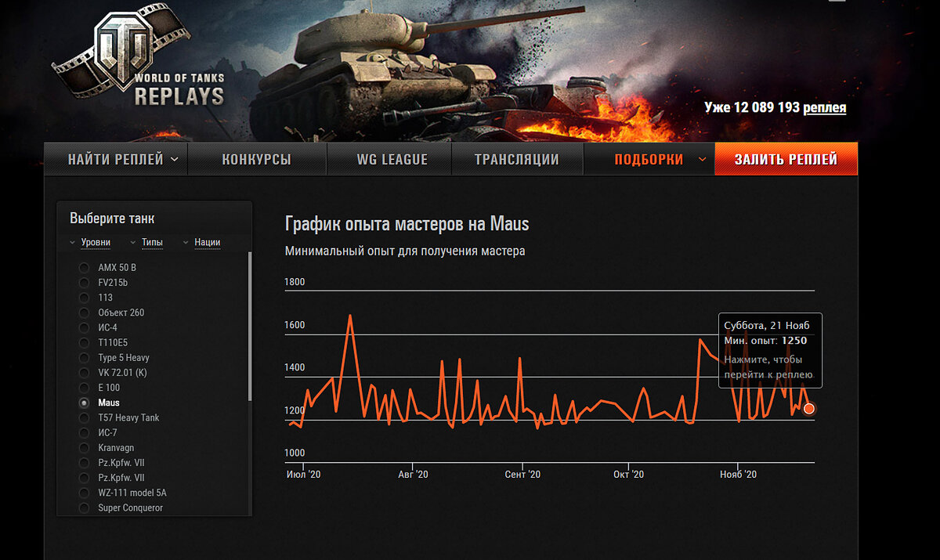Select the 113 tank radio button
This screenshot has height=560, width=940.
click(x=84, y=298)
